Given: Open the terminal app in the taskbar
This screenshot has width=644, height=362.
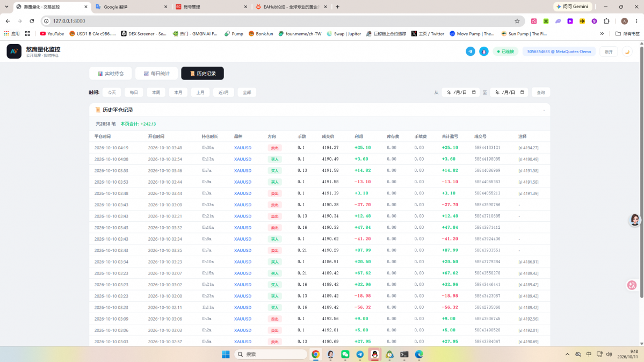Looking at the screenshot, I should 404,354.
